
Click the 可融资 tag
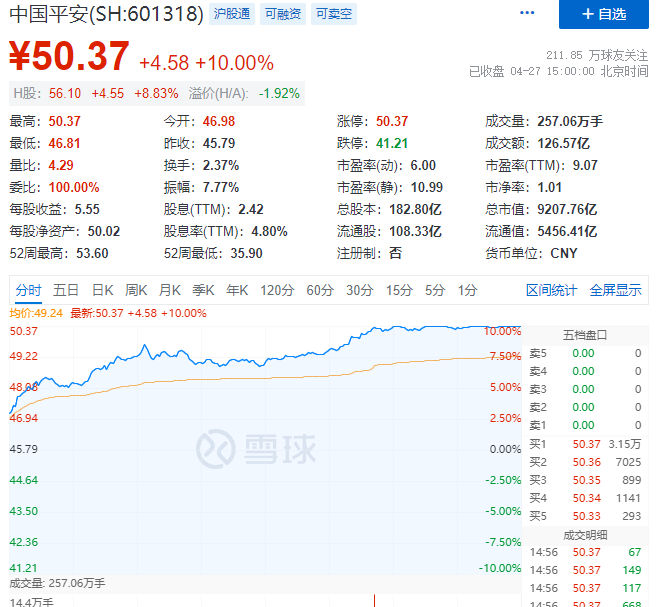[283, 14]
